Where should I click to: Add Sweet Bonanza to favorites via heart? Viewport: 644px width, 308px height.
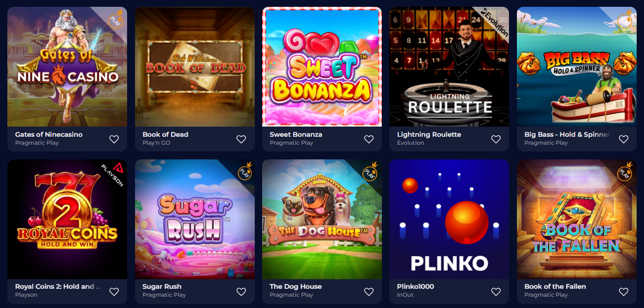[369, 139]
